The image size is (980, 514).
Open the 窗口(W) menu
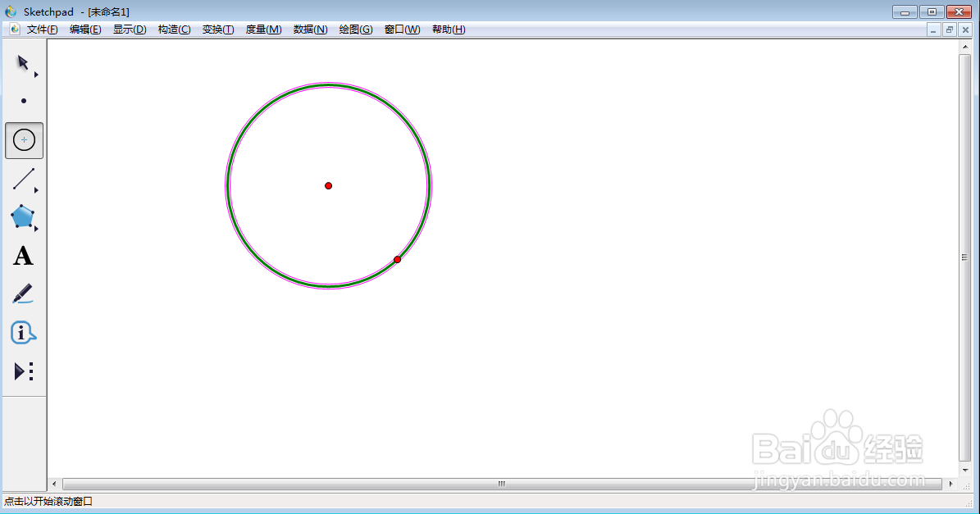402,30
